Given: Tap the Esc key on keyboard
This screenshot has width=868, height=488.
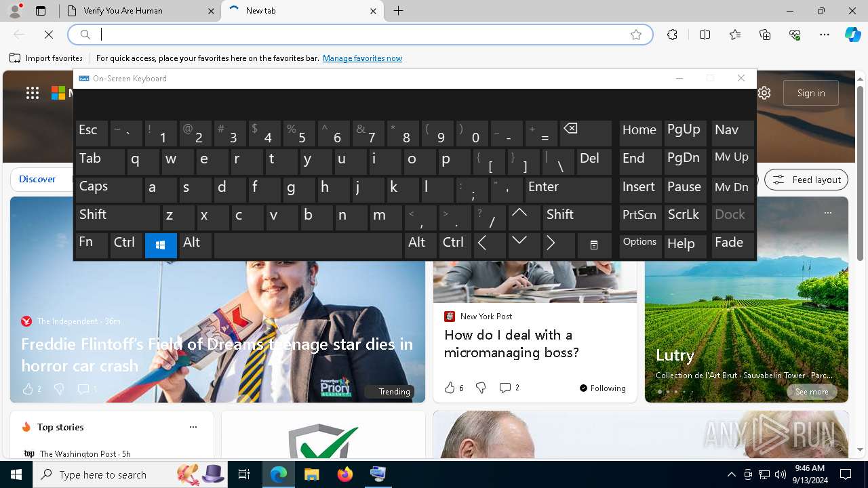Looking at the screenshot, I should tap(92, 134).
